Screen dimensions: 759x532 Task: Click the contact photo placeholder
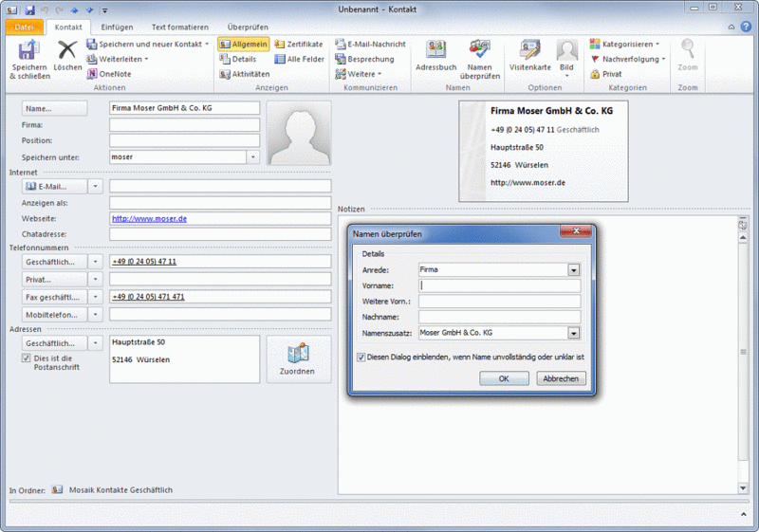click(299, 133)
